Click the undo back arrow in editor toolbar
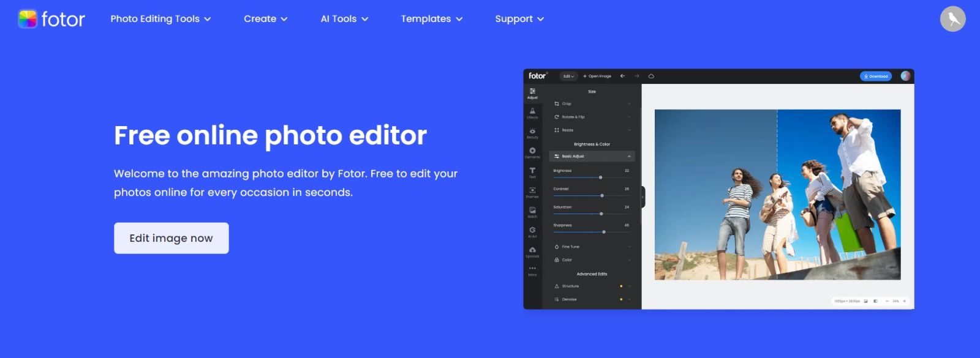The width and height of the screenshot is (980, 358). point(622,76)
